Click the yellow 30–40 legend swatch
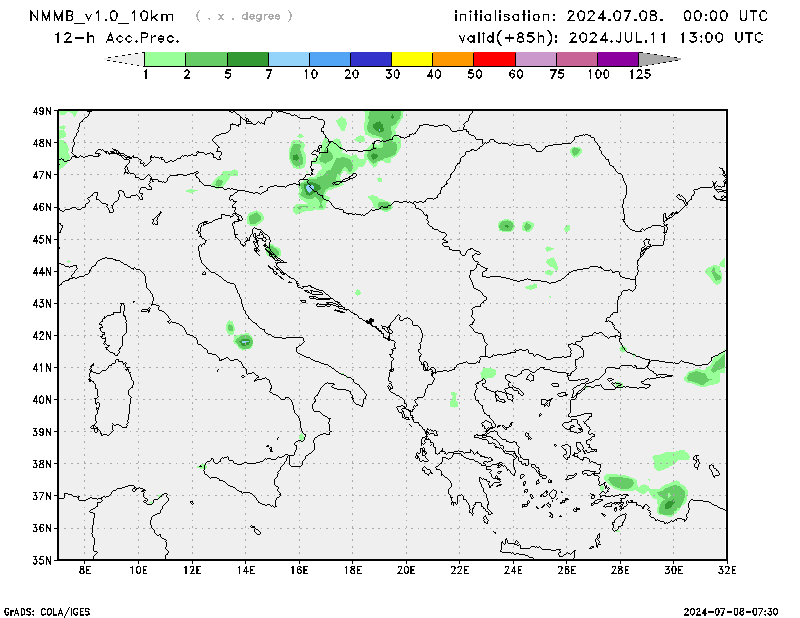 [412, 60]
